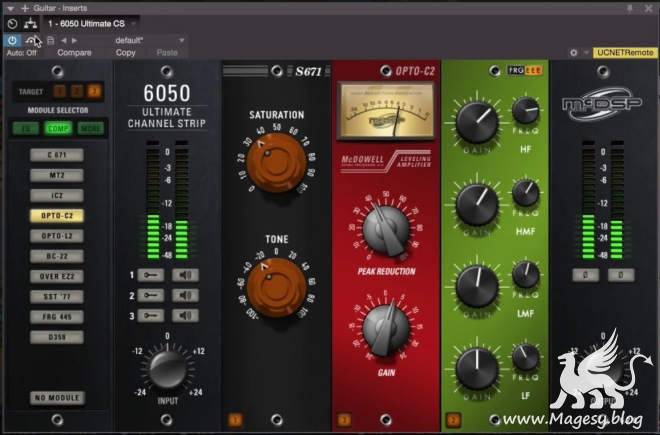Click the UCNETRemote button
This screenshot has height=435, width=660.
[x=625, y=53]
